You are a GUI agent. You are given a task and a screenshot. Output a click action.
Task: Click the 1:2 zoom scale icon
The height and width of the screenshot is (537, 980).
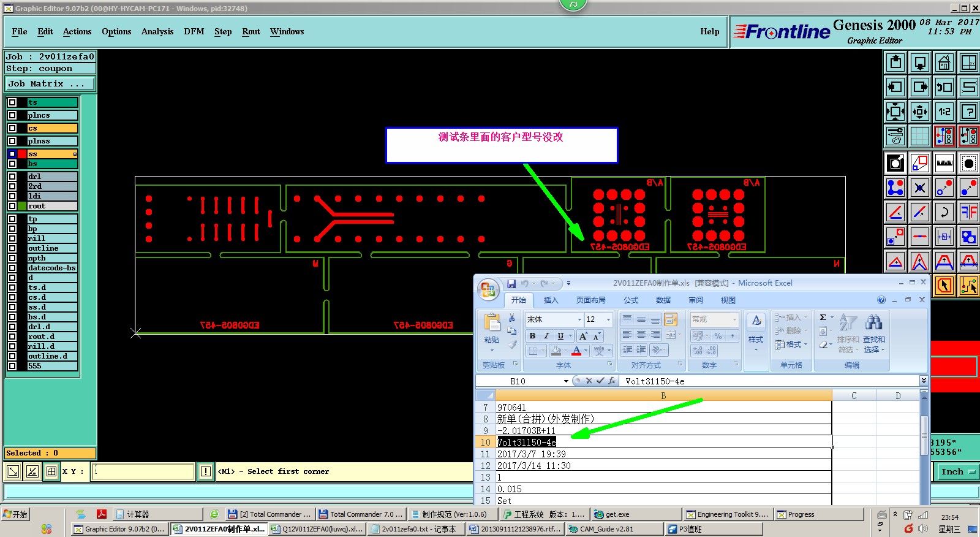pyautogui.click(x=944, y=112)
